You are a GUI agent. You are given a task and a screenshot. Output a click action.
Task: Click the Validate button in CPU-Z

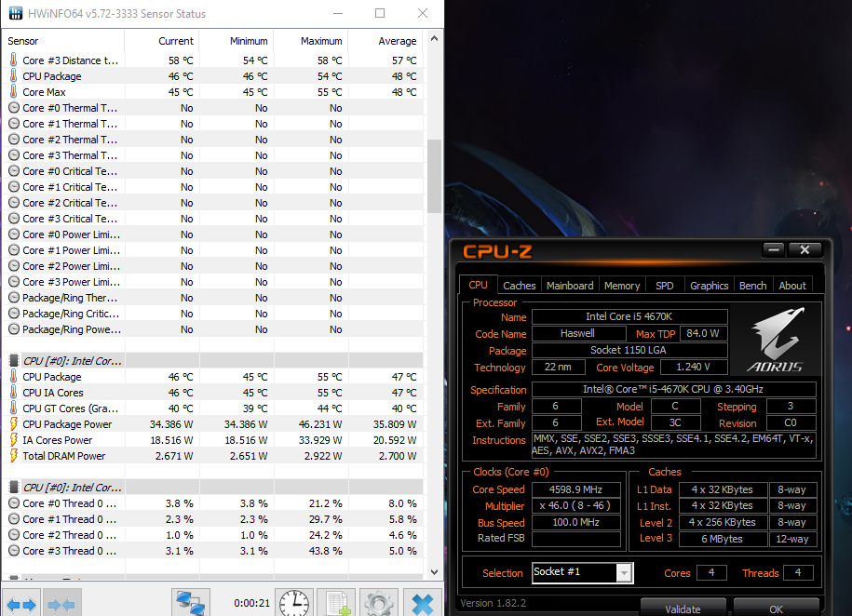point(683,609)
